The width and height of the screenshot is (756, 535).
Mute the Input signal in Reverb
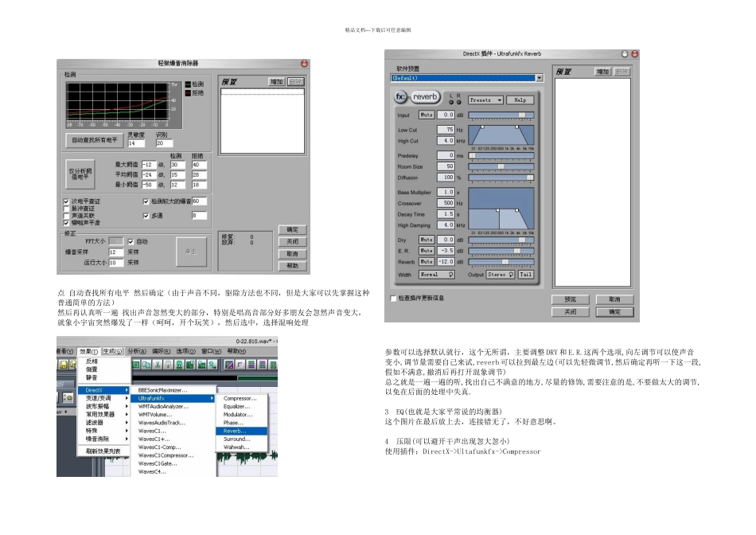[427, 115]
